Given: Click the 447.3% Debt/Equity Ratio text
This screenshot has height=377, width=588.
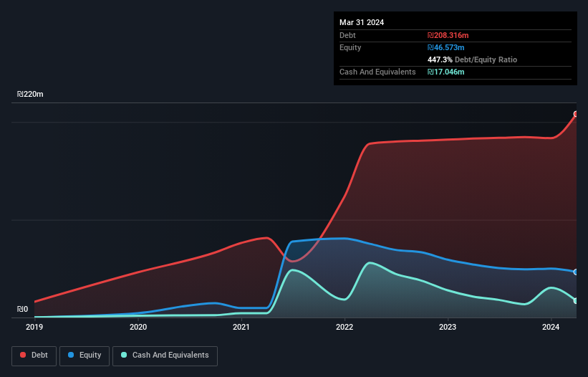Looking at the screenshot, I should 472,59.
